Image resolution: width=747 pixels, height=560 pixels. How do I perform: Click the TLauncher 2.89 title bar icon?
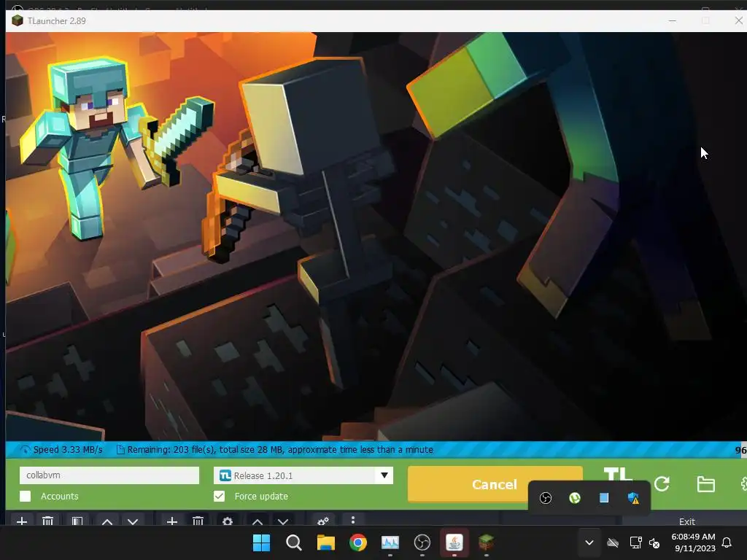click(x=18, y=20)
